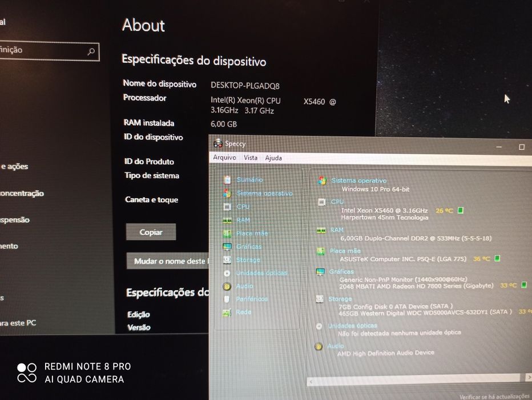
Task: Select Sumário in Speccy sidebar
Action: pos(249,179)
